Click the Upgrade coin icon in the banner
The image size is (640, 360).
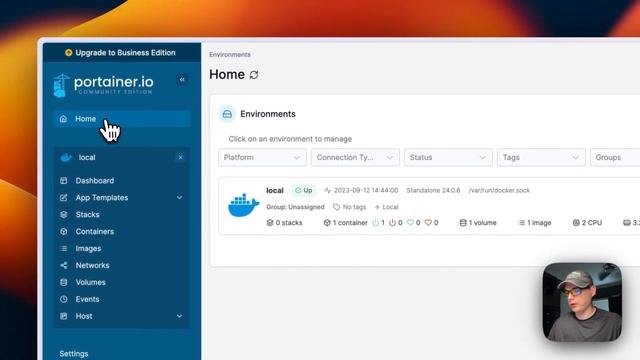pyautogui.click(x=69, y=53)
